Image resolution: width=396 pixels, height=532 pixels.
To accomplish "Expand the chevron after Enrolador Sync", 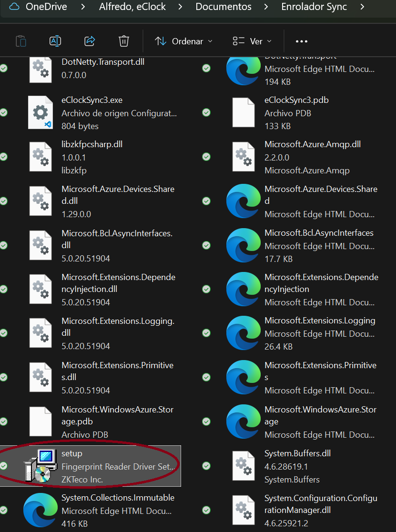I will (x=363, y=7).
